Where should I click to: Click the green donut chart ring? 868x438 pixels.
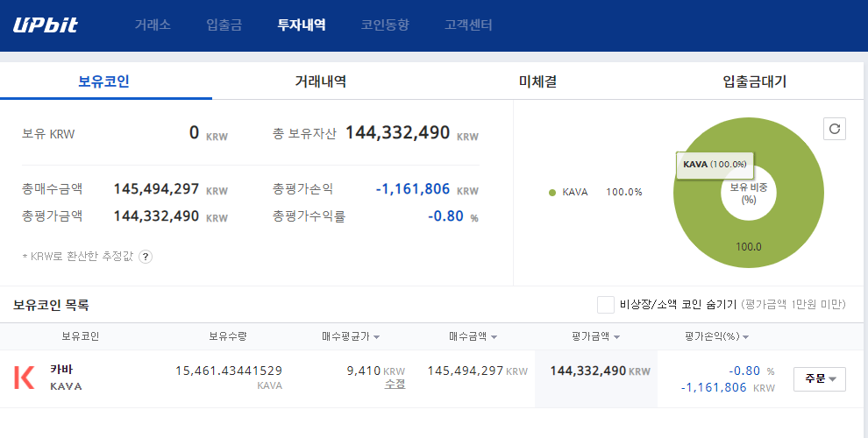pyautogui.click(x=789, y=228)
